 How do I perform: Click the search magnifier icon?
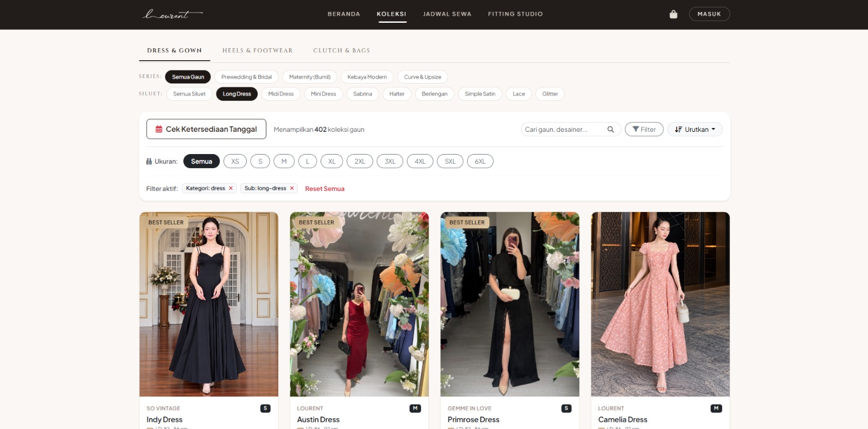[610, 129]
